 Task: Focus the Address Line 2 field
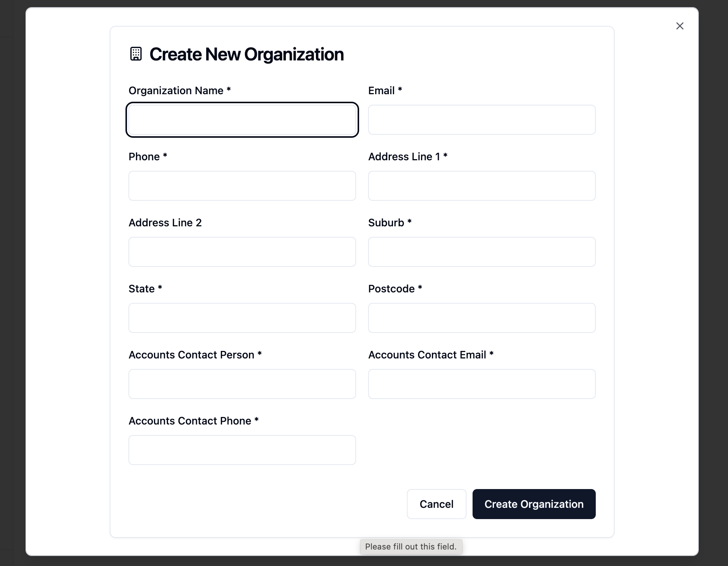coord(242,252)
